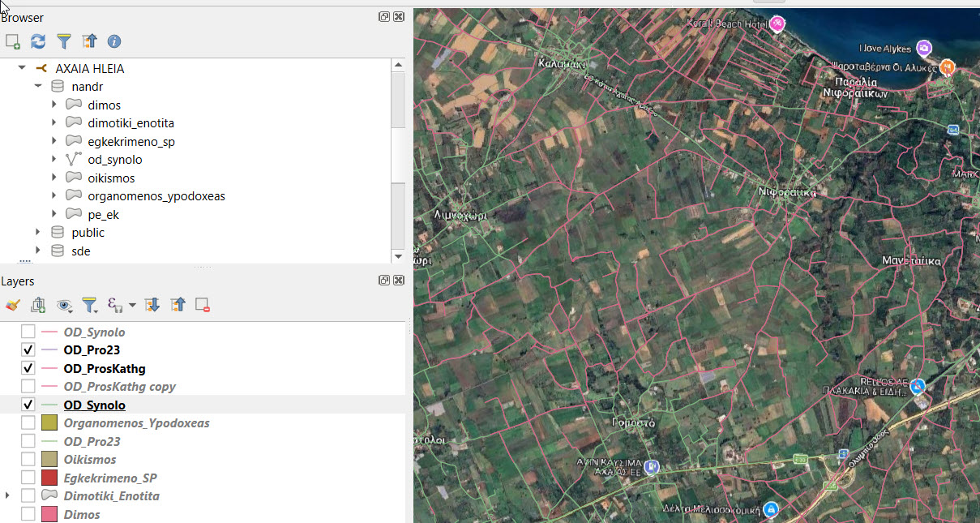Uncheck the bold OD_Pro23 layer
The height and width of the screenshot is (523, 980).
pyautogui.click(x=28, y=350)
